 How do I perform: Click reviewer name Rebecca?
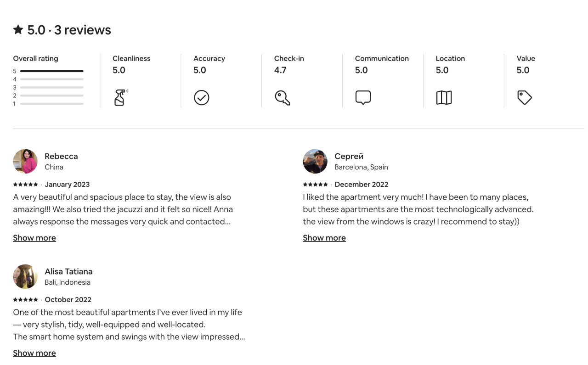(x=61, y=156)
